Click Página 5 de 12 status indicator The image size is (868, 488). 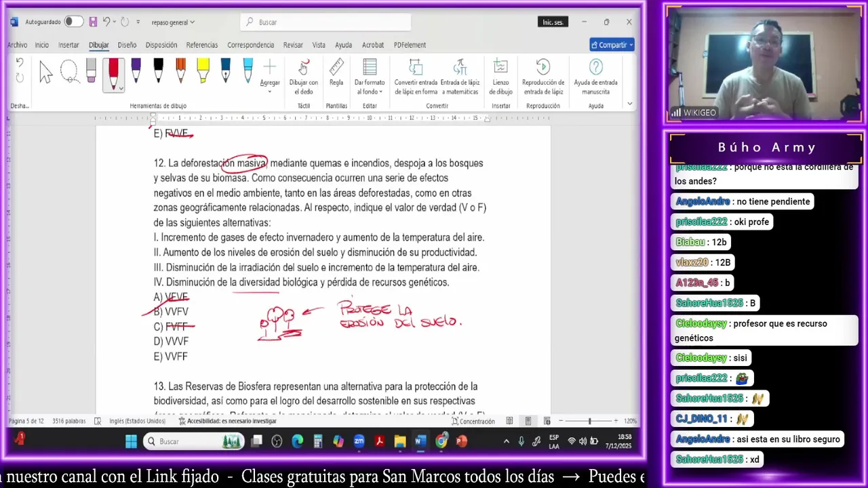pyautogui.click(x=26, y=421)
